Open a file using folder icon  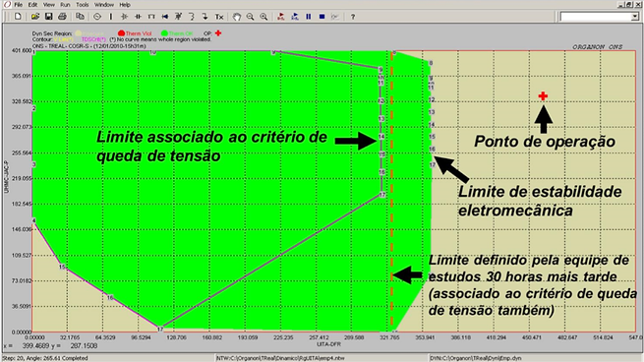(35, 17)
